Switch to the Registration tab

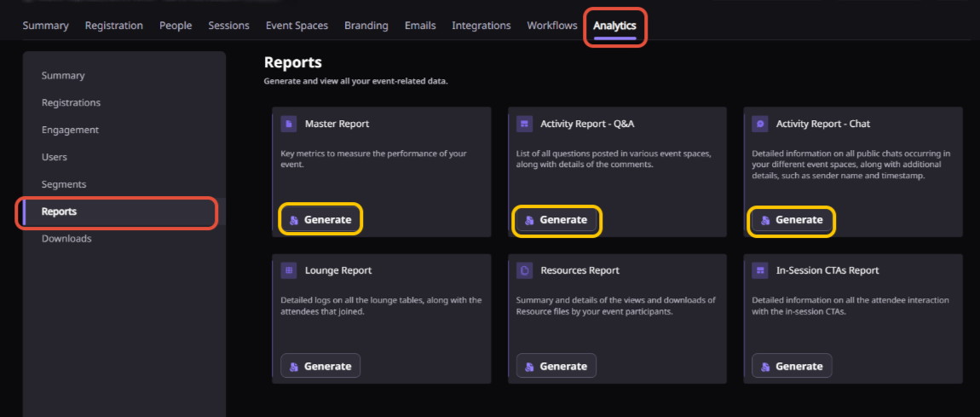pyautogui.click(x=113, y=26)
